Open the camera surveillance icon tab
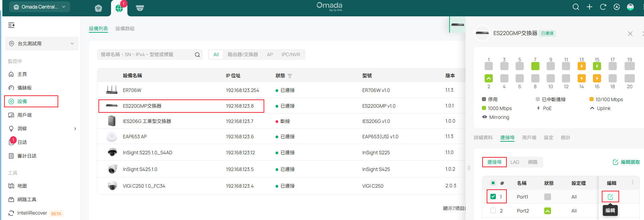 140,8
